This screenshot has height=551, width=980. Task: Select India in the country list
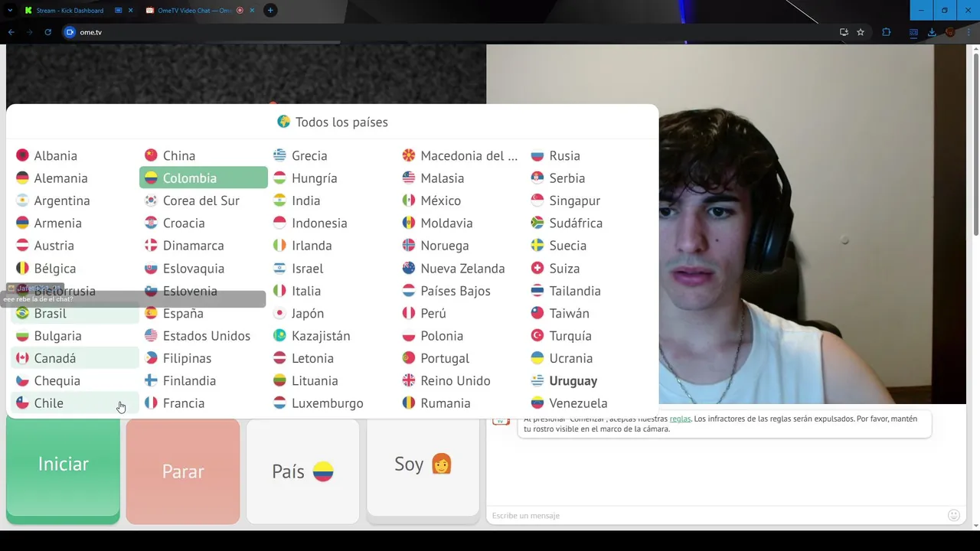click(x=332, y=201)
